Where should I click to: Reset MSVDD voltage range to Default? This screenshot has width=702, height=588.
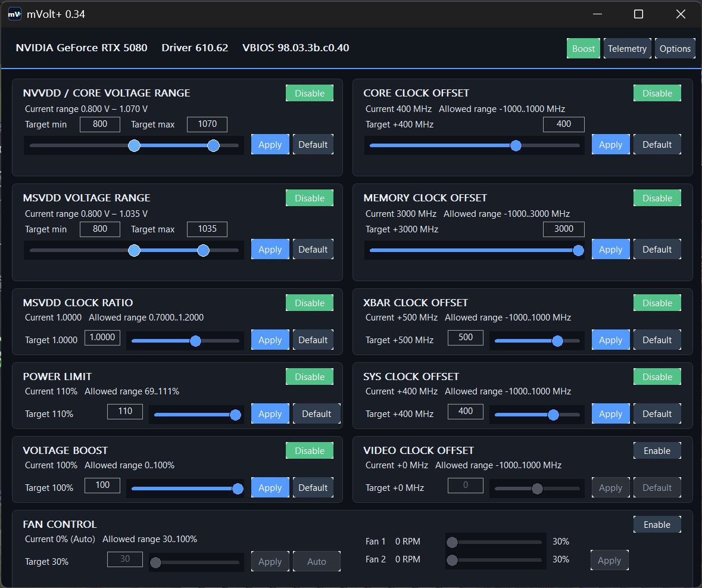click(x=313, y=249)
